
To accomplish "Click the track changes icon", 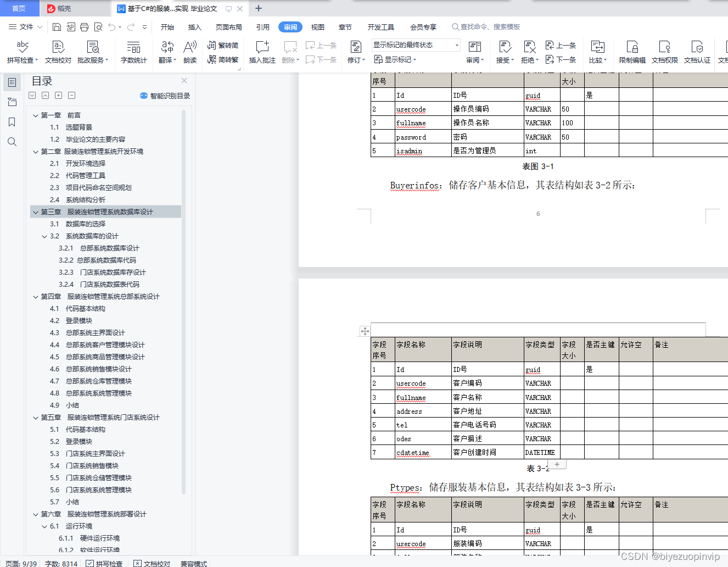I will click(x=356, y=47).
